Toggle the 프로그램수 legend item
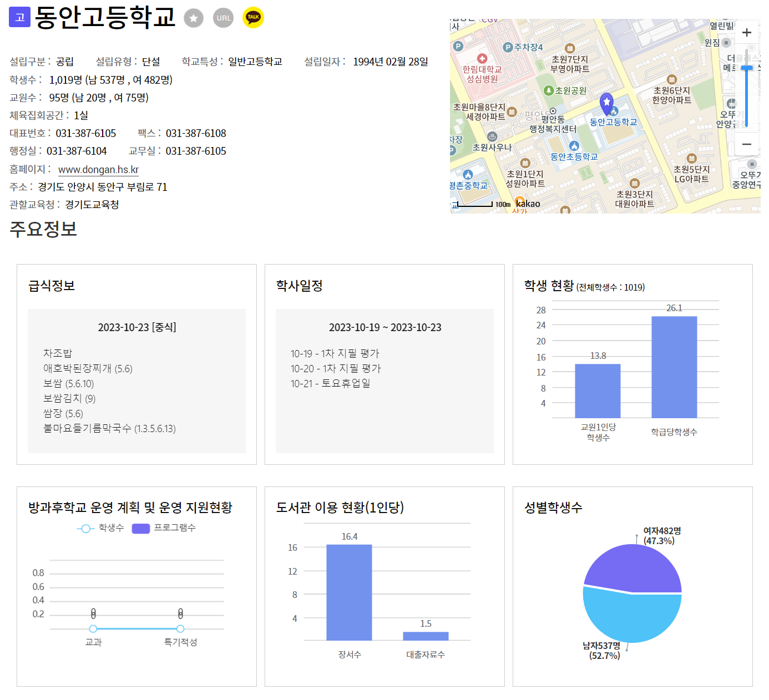This screenshot has width=769, height=700. point(164,528)
